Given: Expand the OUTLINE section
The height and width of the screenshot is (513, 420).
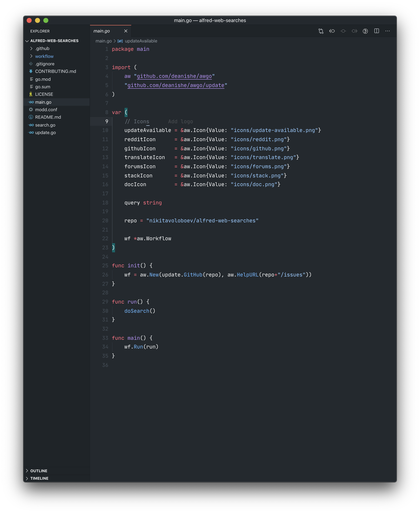Looking at the screenshot, I should point(39,471).
